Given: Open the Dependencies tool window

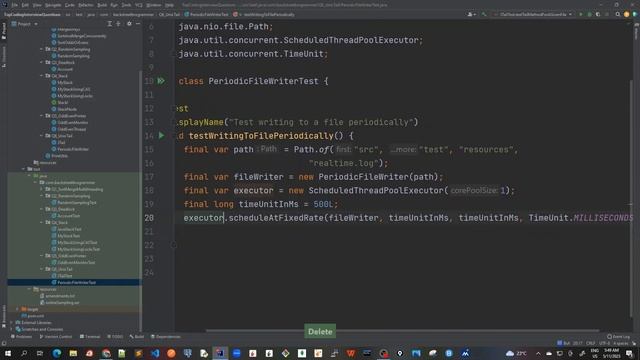Looking at the screenshot, I should (166, 337).
